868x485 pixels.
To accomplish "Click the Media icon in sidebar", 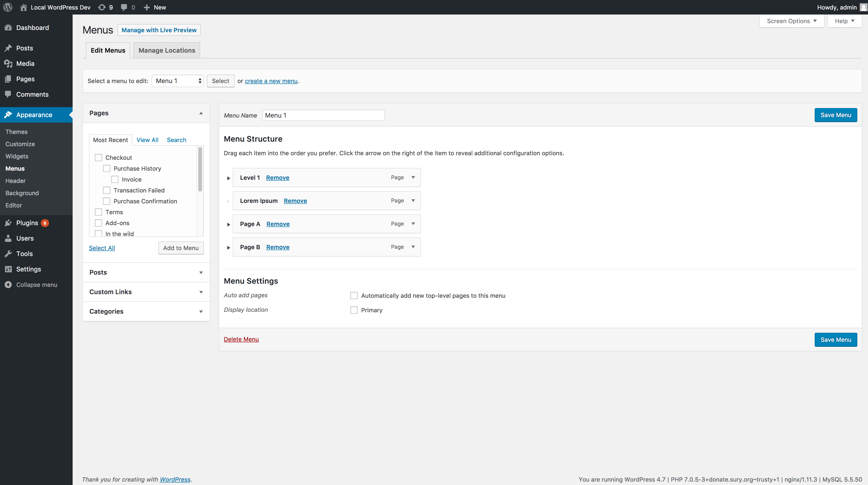I will 8,63.
